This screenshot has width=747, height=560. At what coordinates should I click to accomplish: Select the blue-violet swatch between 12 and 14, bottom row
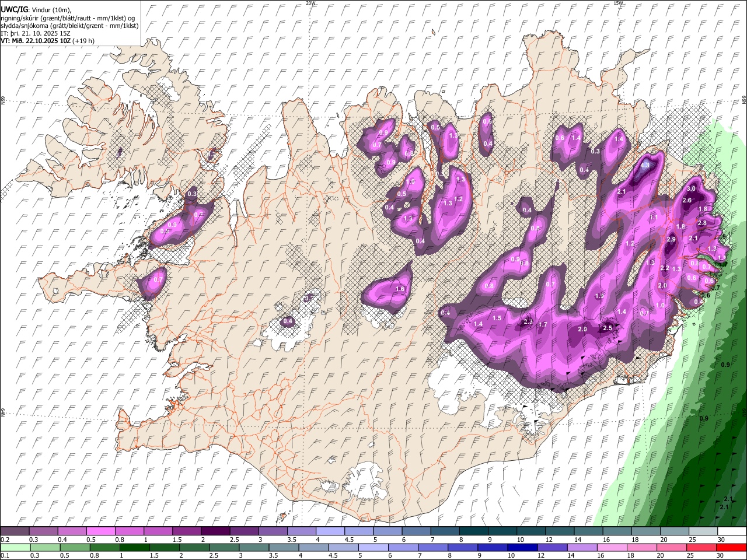552,548
